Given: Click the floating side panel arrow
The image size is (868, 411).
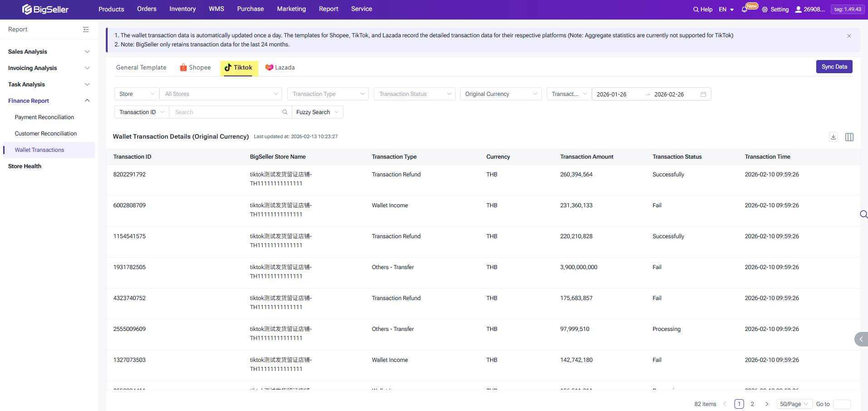Looking at the screenshot, I should [861, 339].
